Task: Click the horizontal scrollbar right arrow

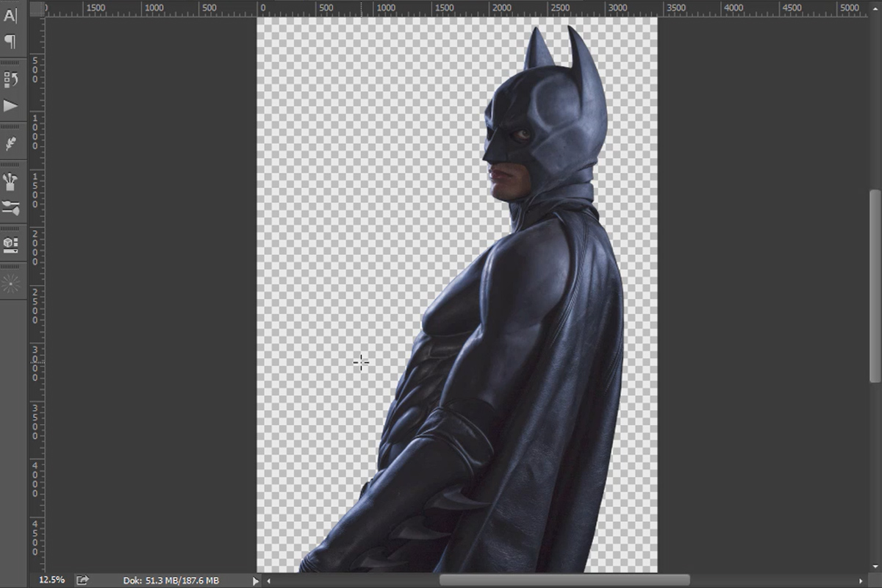Action: tap(861, 581)
